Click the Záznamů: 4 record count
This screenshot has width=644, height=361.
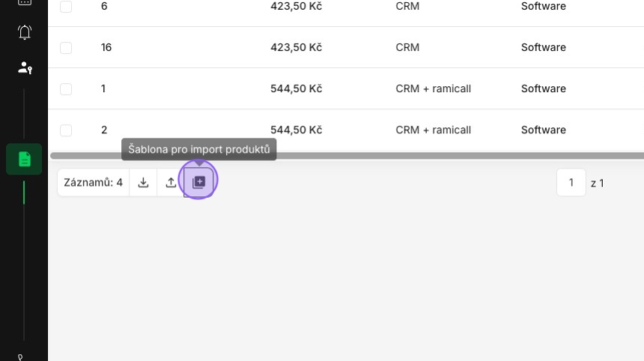[94, 182]
